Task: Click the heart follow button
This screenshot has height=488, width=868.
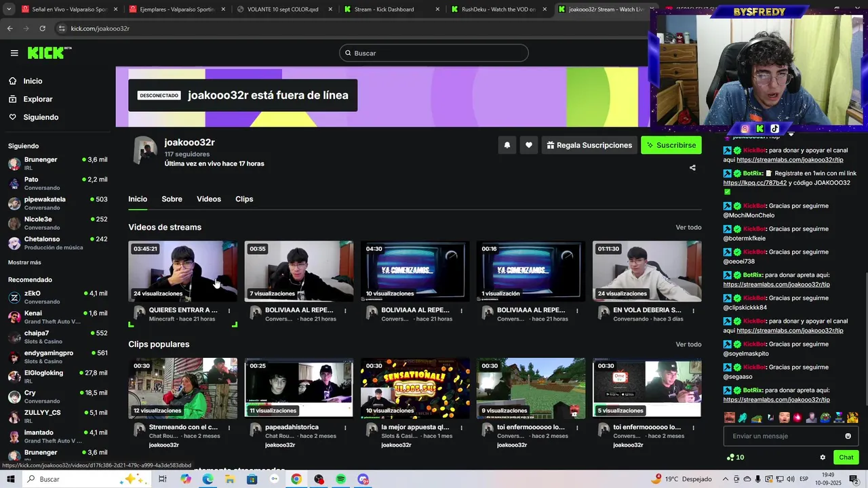Action: pos(529,145)
